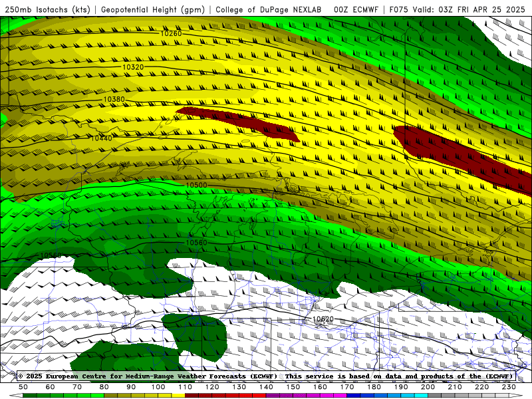Click the brightest yellow swatch left of the 110 mark
Image resolution: width=532 pixels, height=399 pixels.
[178, 396]
